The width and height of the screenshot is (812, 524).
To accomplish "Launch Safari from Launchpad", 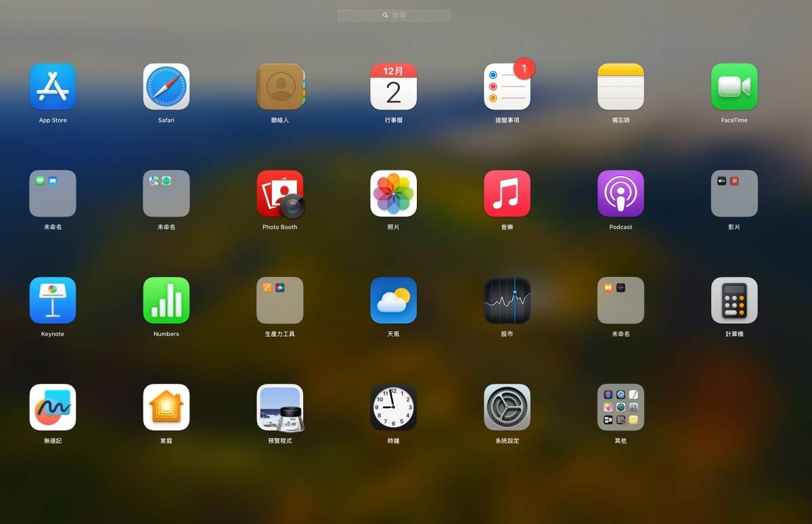I will point(166,87).
